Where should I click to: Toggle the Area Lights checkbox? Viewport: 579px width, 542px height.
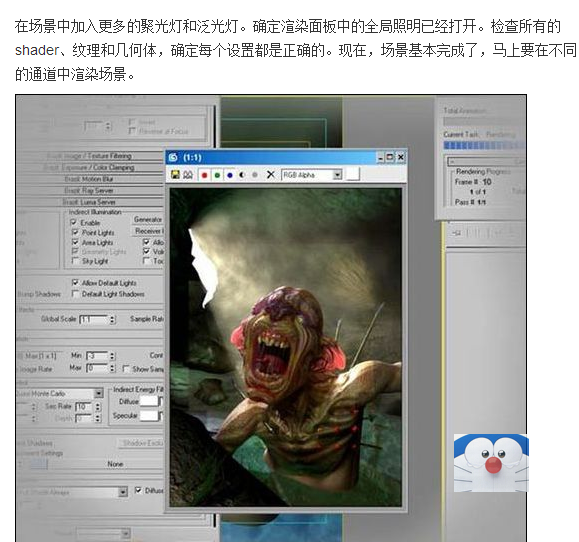(75, 242)
